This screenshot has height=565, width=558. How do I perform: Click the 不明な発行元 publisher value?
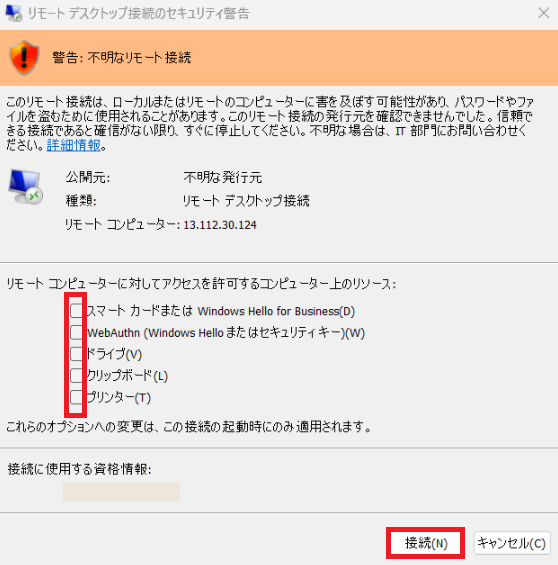[x=223, y=178]
